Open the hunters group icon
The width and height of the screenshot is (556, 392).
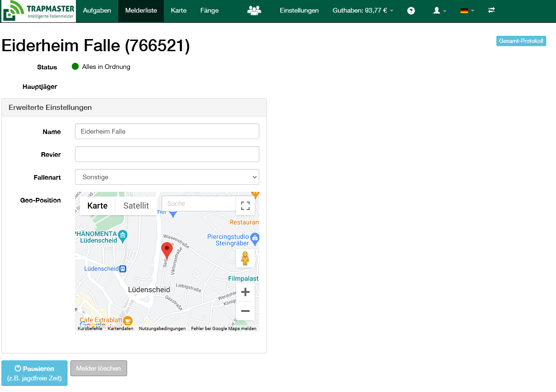[x=254, y=10]
